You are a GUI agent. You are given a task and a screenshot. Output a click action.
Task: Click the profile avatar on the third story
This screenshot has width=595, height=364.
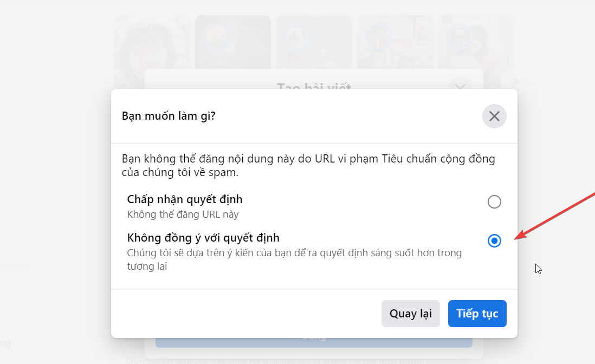296,37
